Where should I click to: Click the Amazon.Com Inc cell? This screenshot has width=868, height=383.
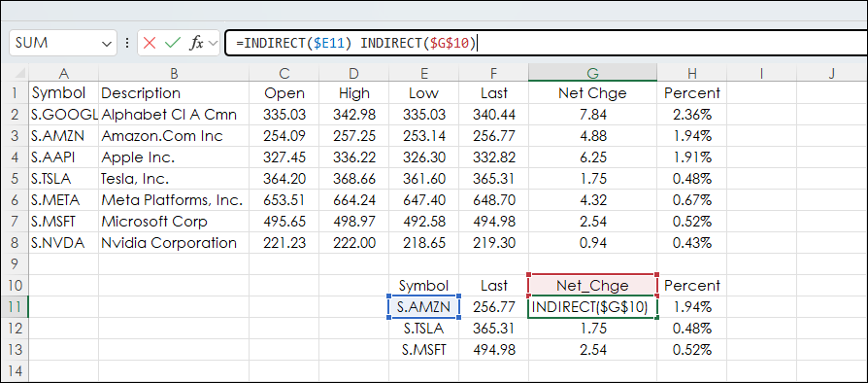tap(174, 136)
